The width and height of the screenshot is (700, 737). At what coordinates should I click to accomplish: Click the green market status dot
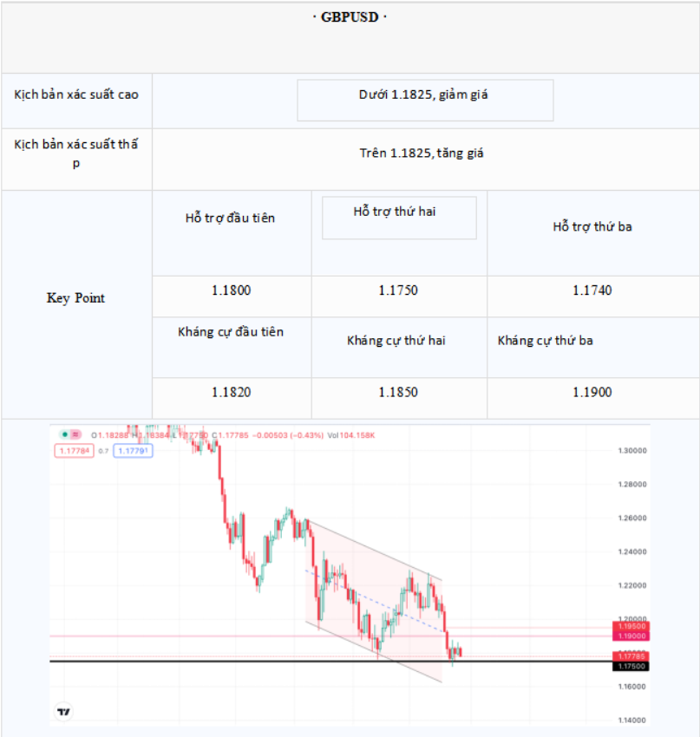(65, 434)
